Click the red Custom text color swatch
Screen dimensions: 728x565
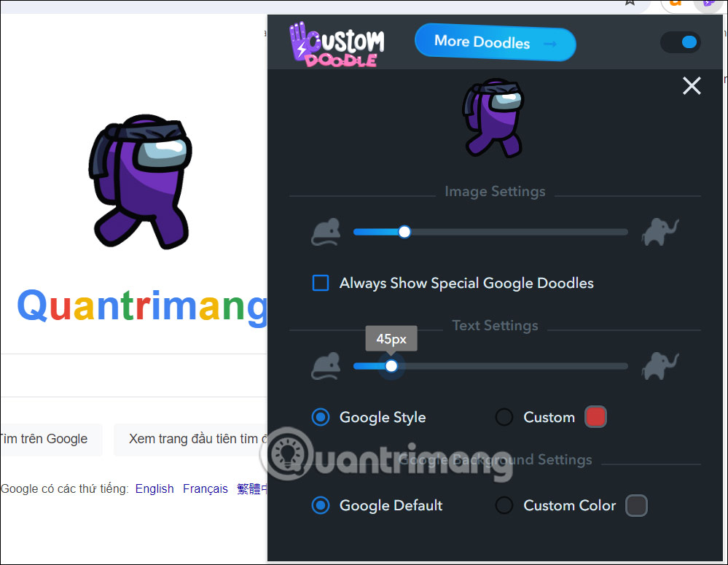595,416
